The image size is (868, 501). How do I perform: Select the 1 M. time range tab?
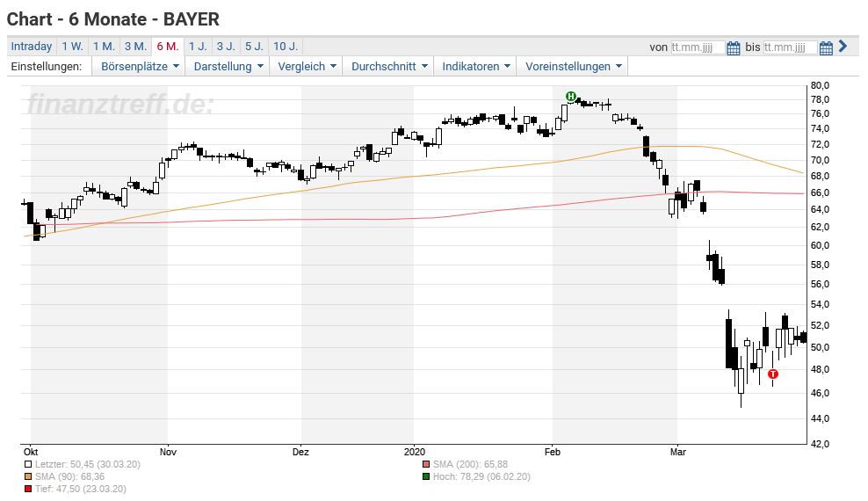[x=104, y=47]
